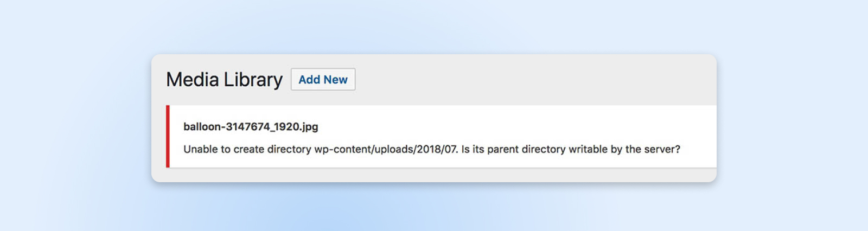Select the Media Library page heading
The height and width of the screenshot is (231, 868).
[224, 80]
